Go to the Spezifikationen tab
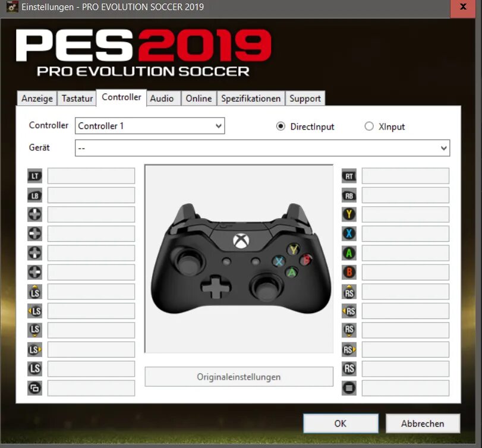 [x=251, y=98]
